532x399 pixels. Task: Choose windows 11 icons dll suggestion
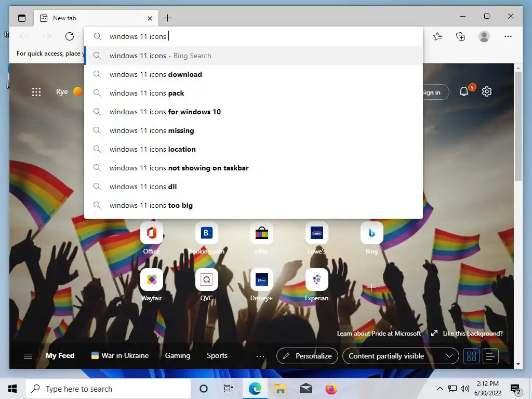click(254, 187)
